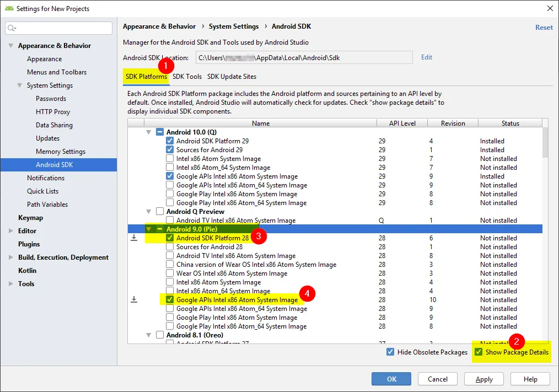The height and width of the screenshot is (392, 559).
Task: Open Path Variables settings
Action: [47, 205]
